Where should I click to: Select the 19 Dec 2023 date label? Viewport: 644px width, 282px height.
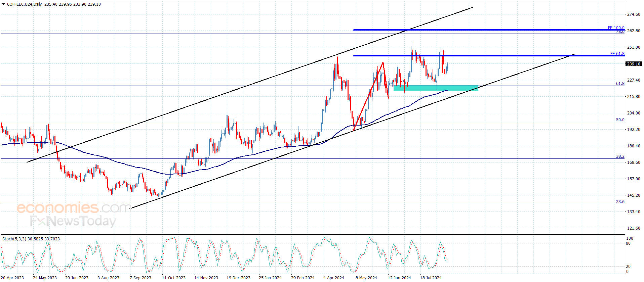pyautogui.click(x=238, y=278)
